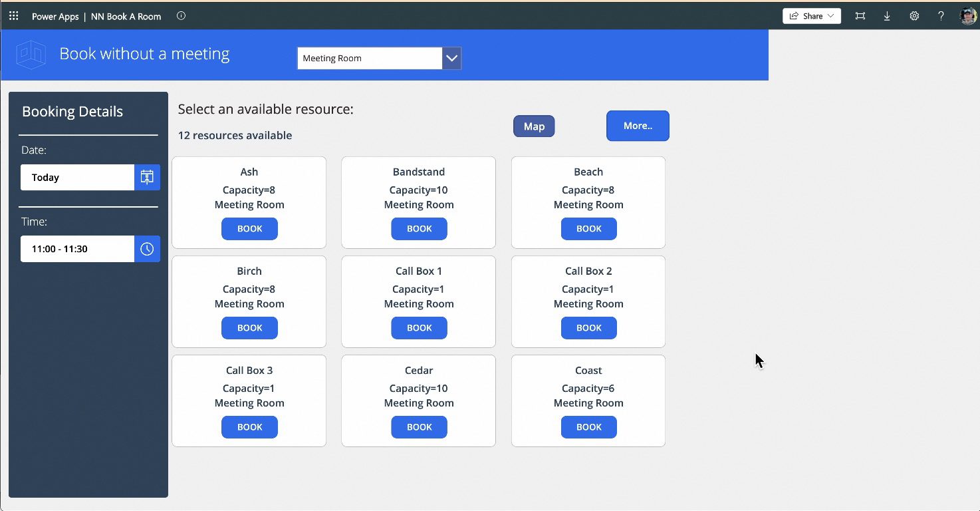Open the help menu with the question mark
This screenshot has height=511, width=980.
tap(941, 15)
